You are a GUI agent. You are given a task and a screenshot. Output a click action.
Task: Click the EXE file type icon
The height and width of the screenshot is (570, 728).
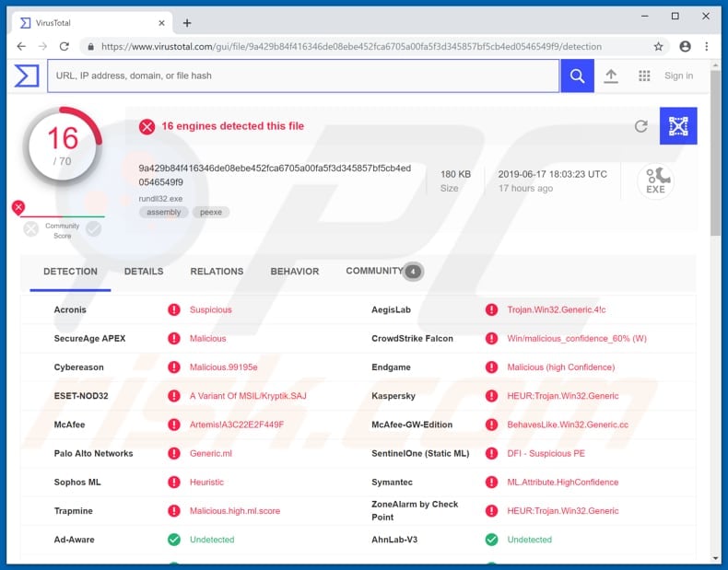[655, 180]
